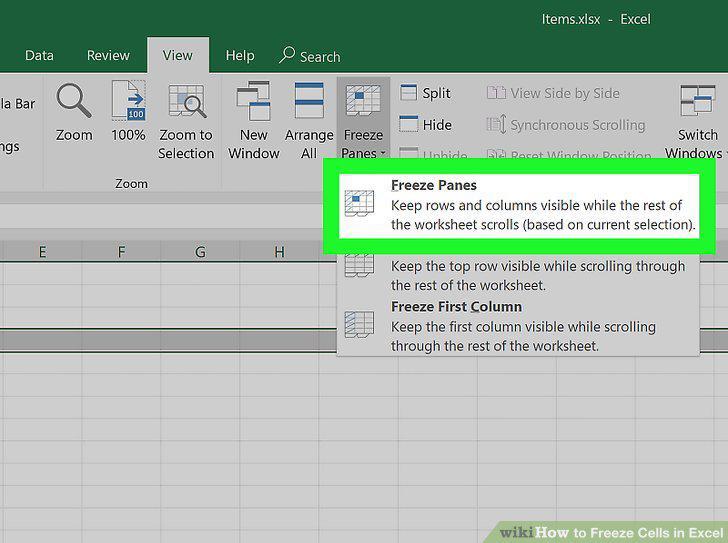The height and width of the screenshot is (543, 728).
Task: Click the View Side by Side icon
Action: coord(496,92)
